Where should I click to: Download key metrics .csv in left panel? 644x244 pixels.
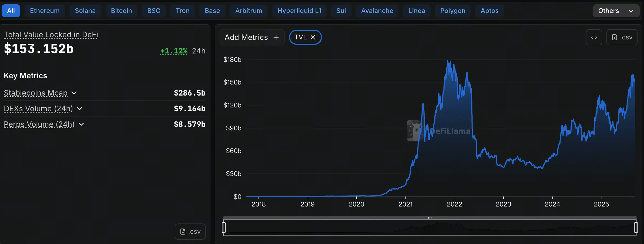click(x=190, y=232)
